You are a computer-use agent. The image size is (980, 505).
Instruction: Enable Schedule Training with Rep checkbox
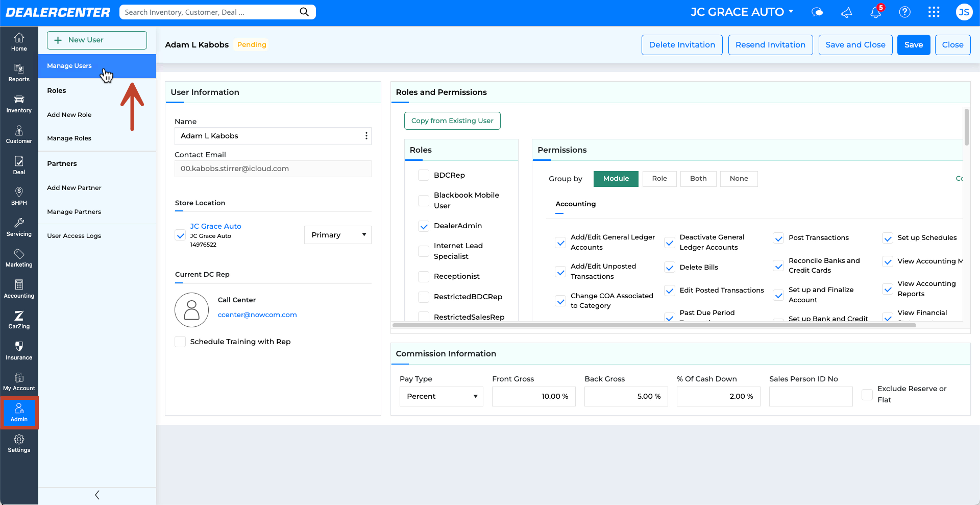point(180,342)
